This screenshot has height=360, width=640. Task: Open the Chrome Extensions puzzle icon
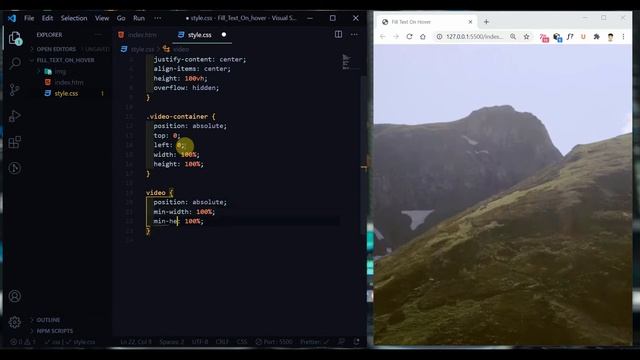coord(597,37)
